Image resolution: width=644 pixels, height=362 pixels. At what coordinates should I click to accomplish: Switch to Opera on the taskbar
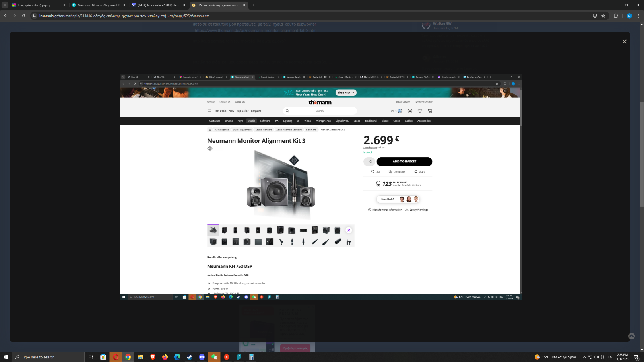[116, 357]
